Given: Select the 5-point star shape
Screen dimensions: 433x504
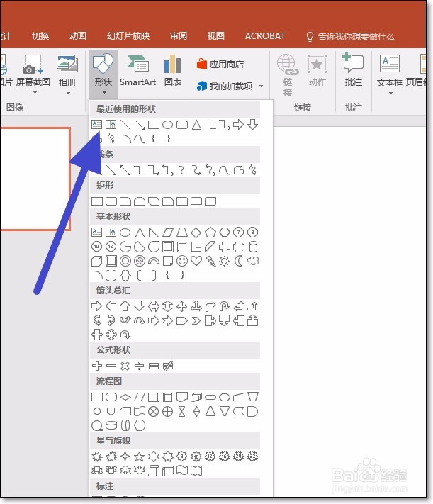Looking at the screenshot, I should pyautogui.click(x=139, y=456).
